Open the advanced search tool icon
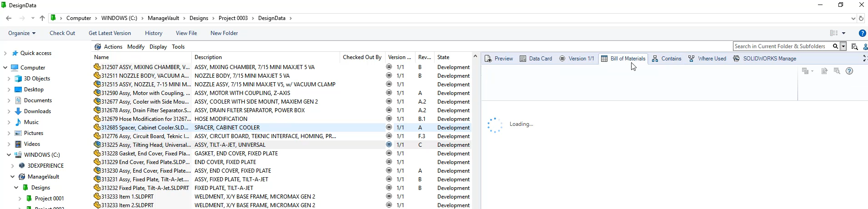 click(x=854, y=46)
